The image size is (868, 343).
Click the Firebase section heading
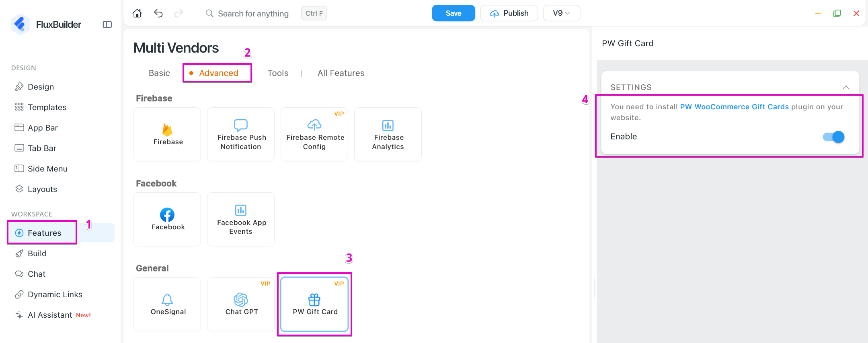point(154,98)
